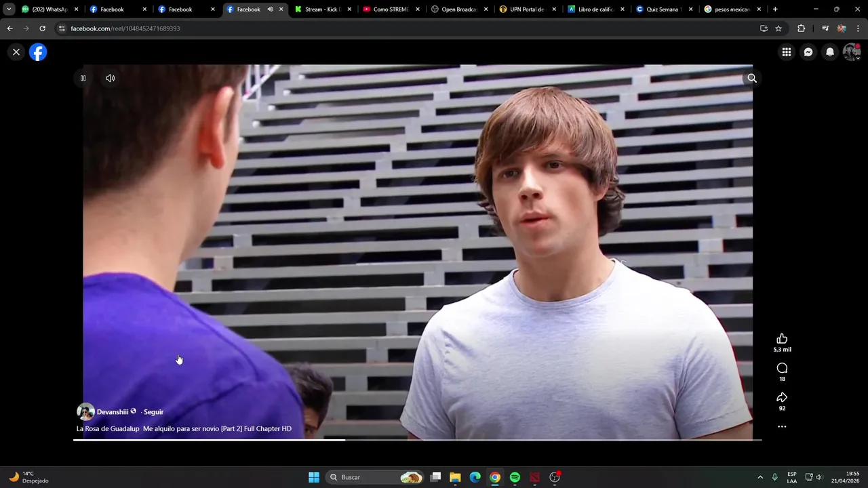Open the red Dota taskbar app

pos(535,477)
